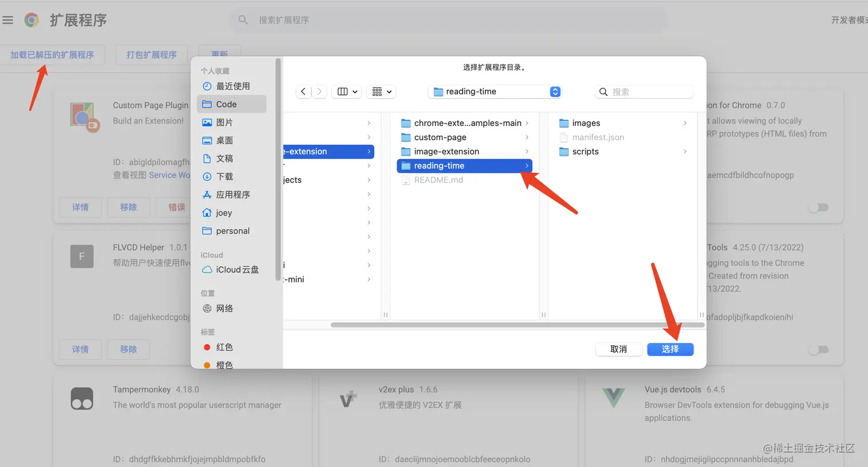Viewport: 868px width, 467px height.
Task: Select manifest.json file
Action: [623, 137]
